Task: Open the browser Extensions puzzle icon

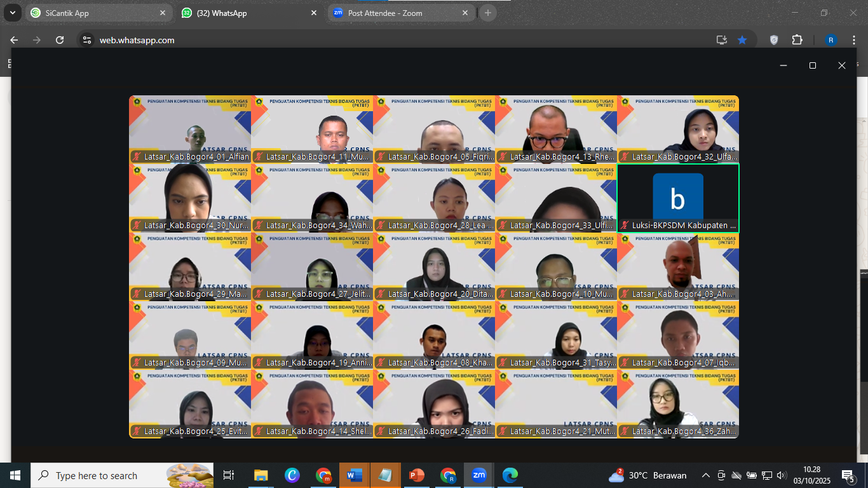Action: pyautogui.click(x=797, y=40)
